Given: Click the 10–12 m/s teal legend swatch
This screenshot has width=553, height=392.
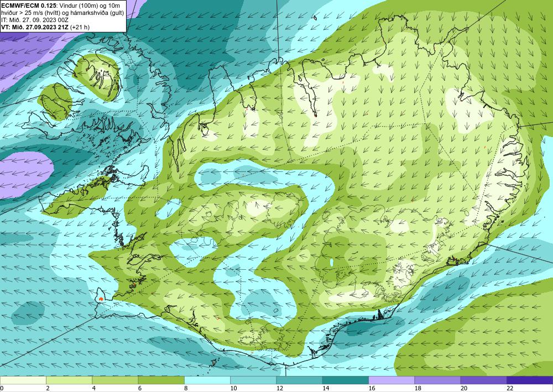Looking at the screenshot, I should [253, 380].
